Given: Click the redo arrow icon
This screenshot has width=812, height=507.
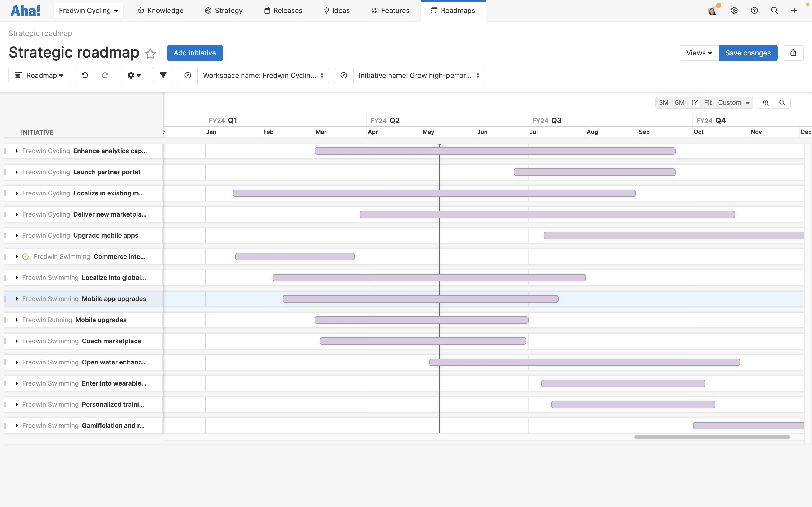Looking at the screenshot, I should pos(105,76).
